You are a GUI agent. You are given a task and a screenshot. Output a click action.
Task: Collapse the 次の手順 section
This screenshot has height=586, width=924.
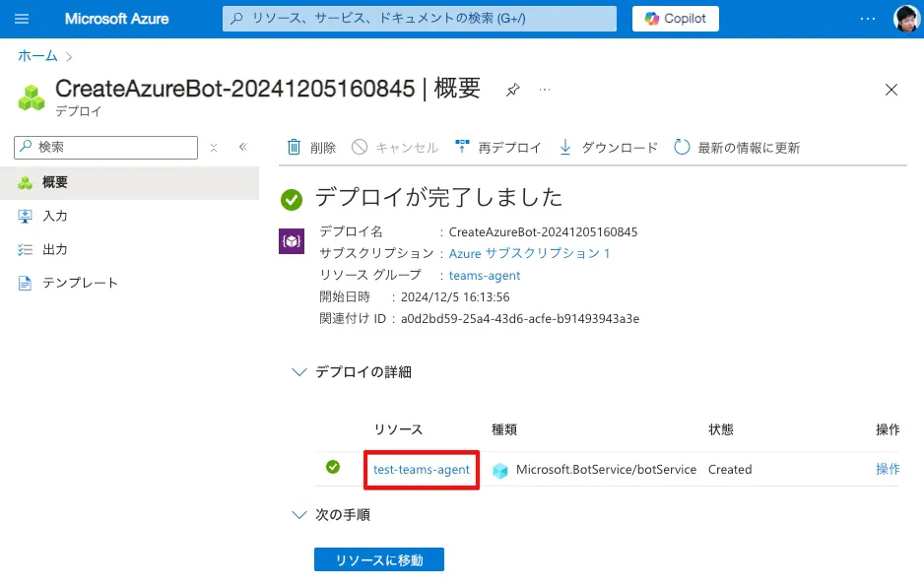point(299,515)
